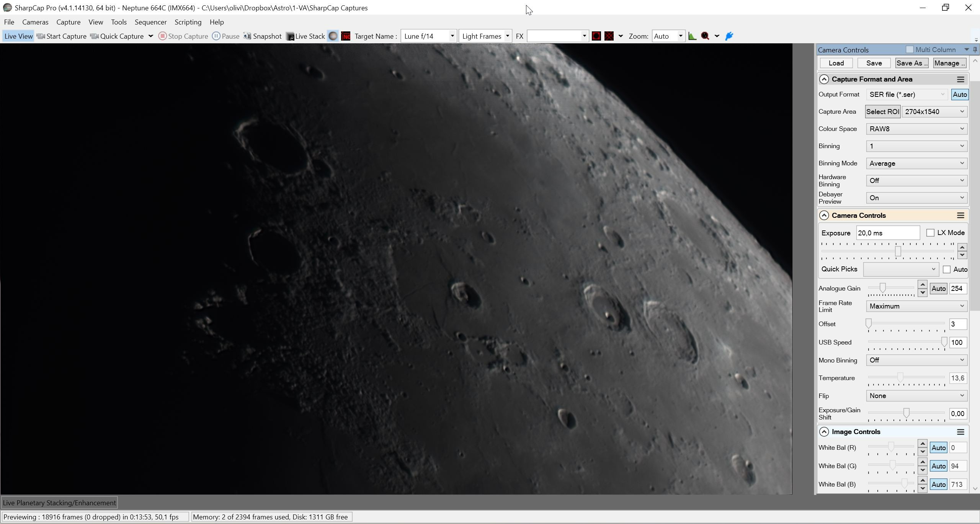Collapse the Image Controls section
Screen dimensions: 980x524
click(824, 432)
